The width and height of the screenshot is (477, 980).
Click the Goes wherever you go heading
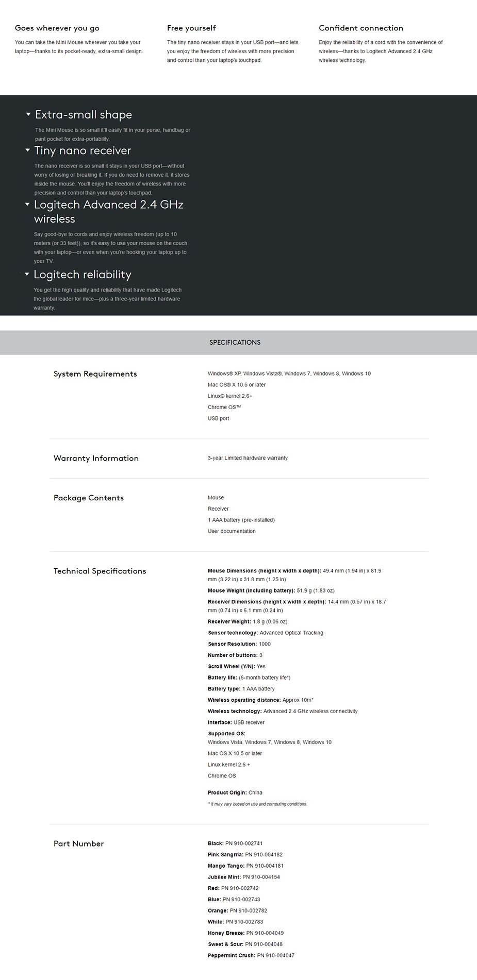57,28
